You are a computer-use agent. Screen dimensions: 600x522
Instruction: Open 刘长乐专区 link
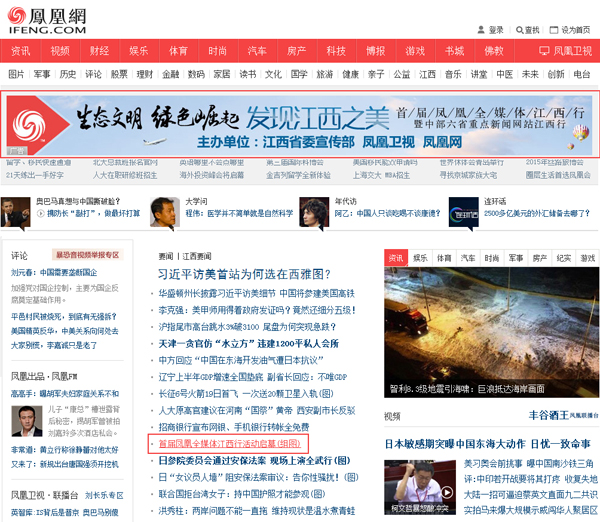pos(104,496)
